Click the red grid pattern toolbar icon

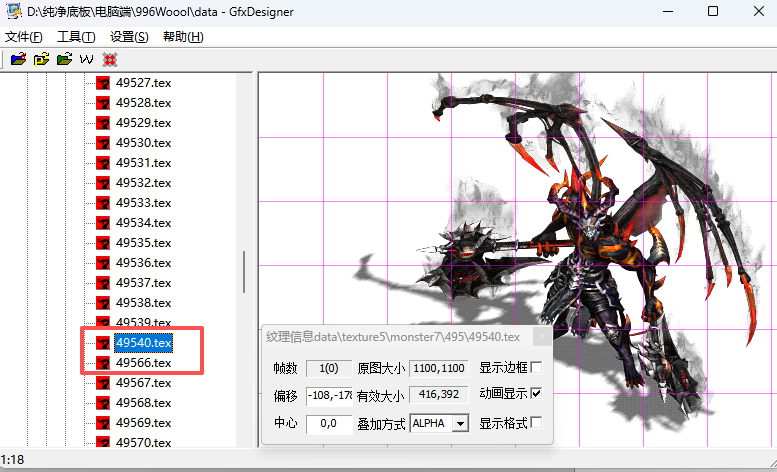[110, 60]
